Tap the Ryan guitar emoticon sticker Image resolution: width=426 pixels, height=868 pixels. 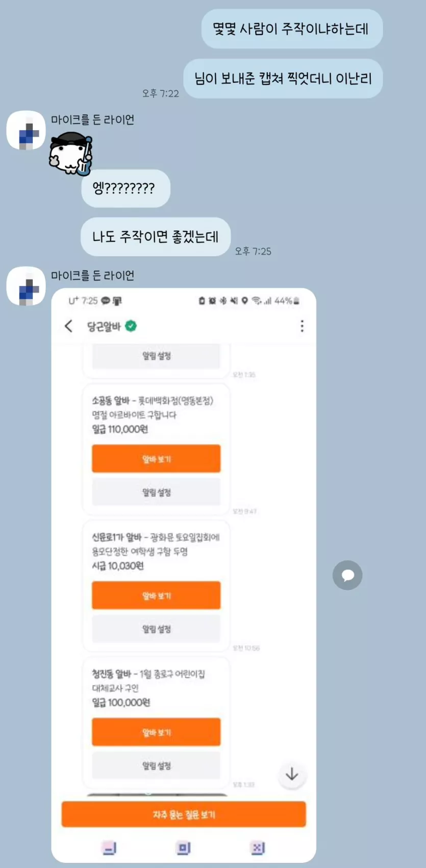(71, 153)
